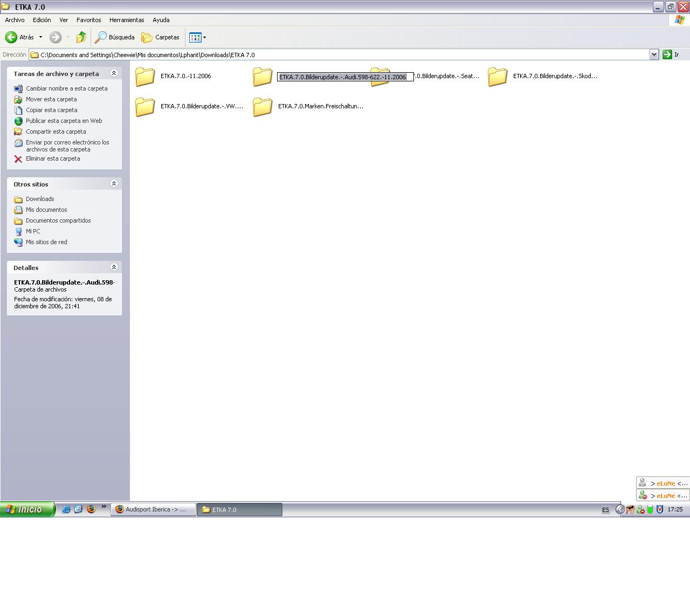Click Enviar por correo electrónico link
690x616 pixels.
point(67,146)
